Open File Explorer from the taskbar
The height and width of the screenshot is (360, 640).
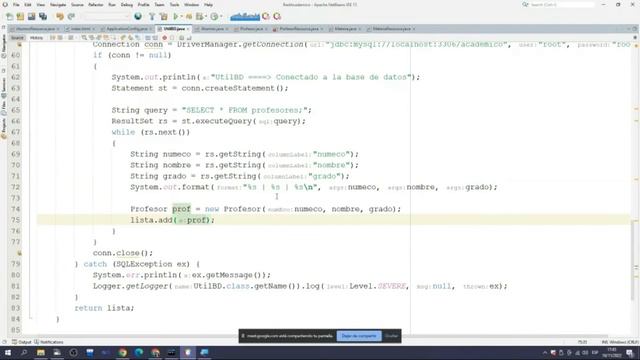tap(41, 352)
